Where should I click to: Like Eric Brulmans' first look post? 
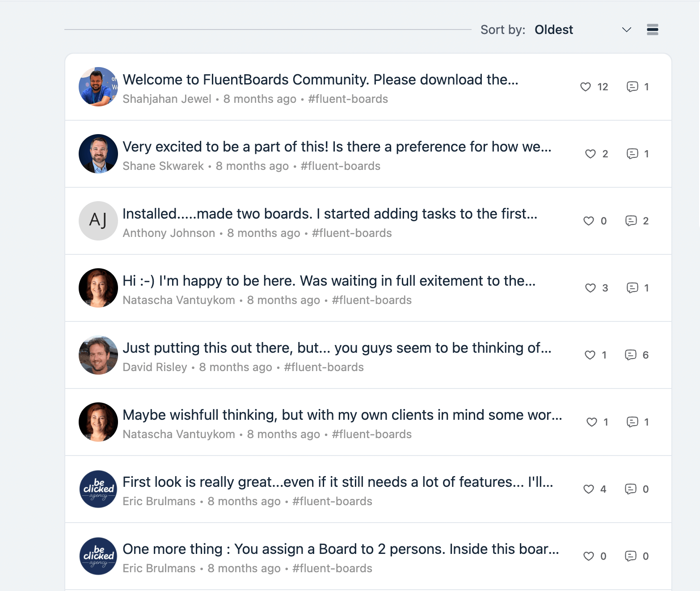point(588,489)
